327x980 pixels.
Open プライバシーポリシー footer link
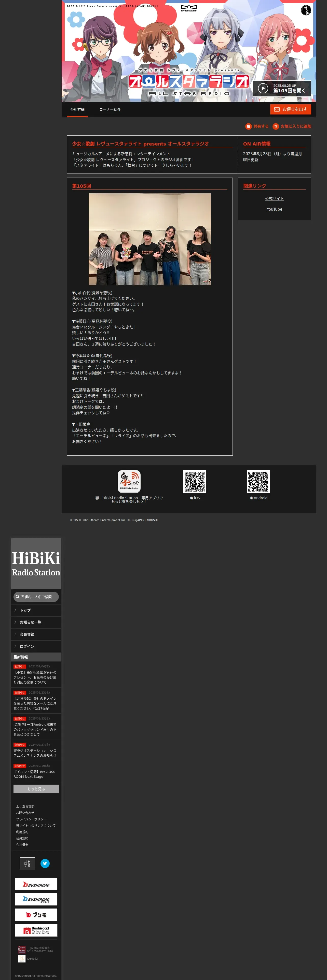click(31, 819)
